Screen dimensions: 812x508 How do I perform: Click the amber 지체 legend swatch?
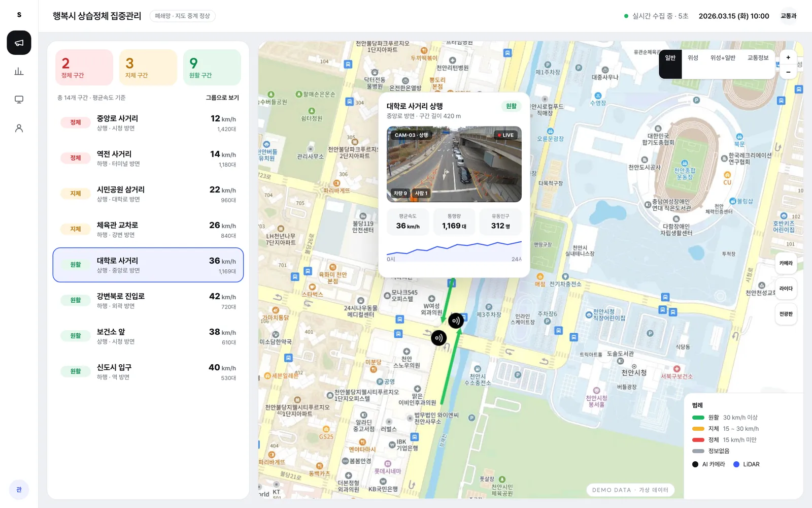point(698,429)
